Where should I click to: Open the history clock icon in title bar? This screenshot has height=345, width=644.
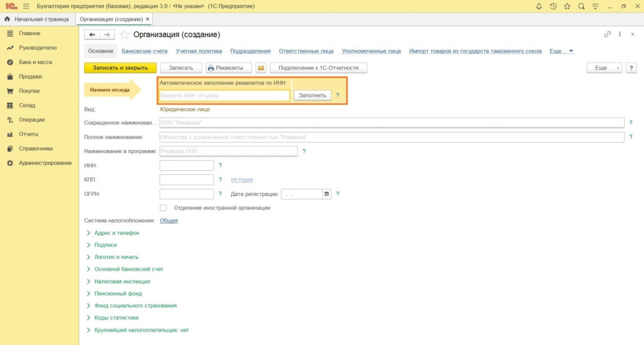(x=553, y=6)
